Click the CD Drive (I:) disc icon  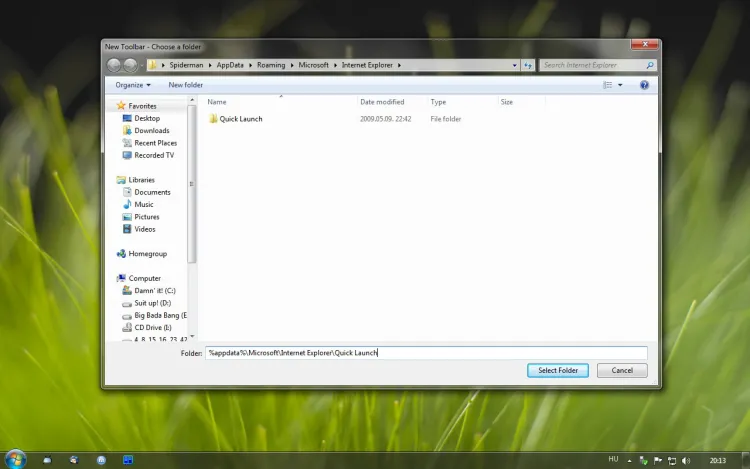(x=127, y=327)
